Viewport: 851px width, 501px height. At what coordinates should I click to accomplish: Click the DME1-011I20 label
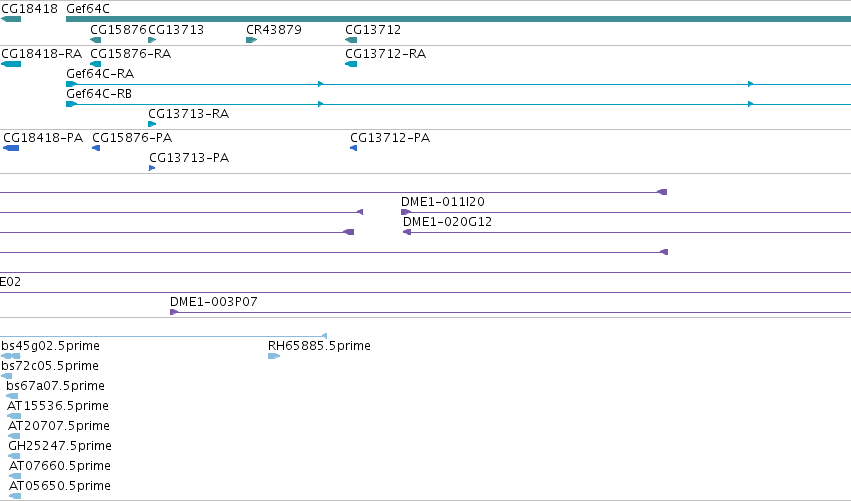click(443, 202)
